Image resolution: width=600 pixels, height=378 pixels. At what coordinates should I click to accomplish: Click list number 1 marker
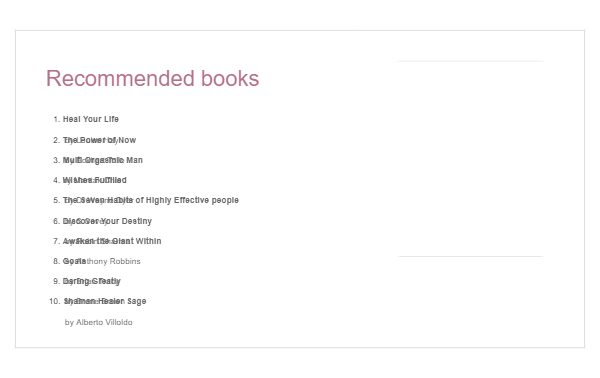point(57,119)
